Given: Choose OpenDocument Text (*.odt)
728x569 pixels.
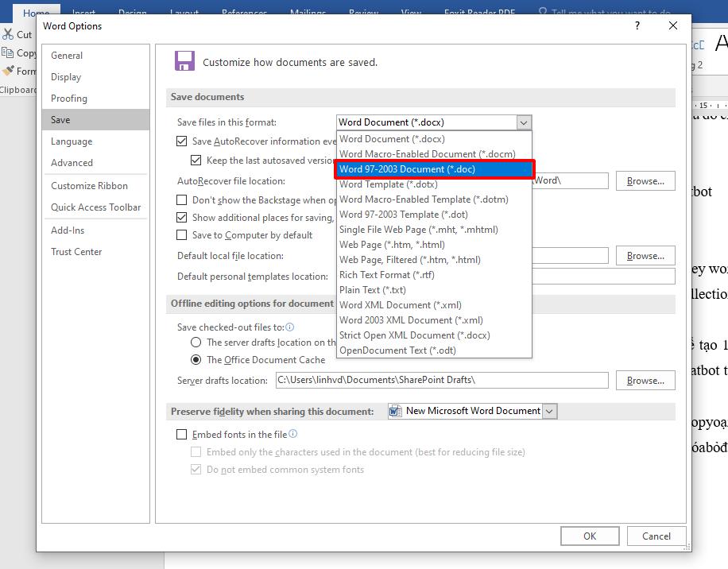Looking at the screenshot, I should (434, 350).
